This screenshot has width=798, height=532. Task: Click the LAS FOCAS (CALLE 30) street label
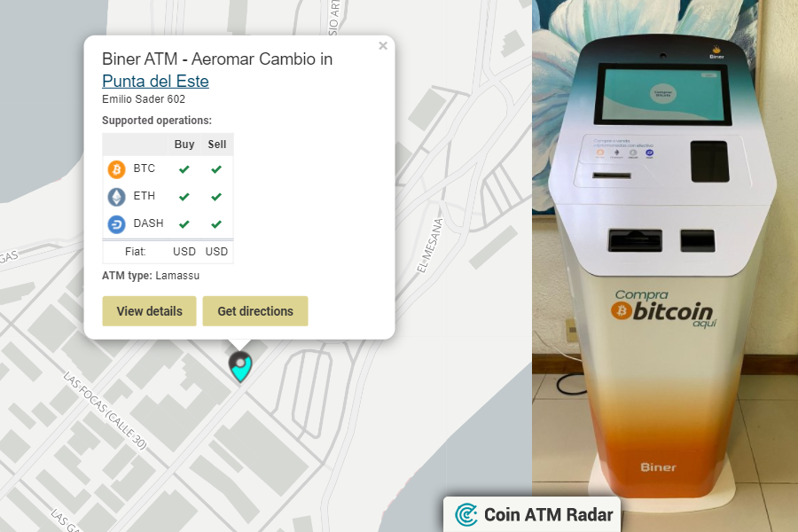coord(106,411)
